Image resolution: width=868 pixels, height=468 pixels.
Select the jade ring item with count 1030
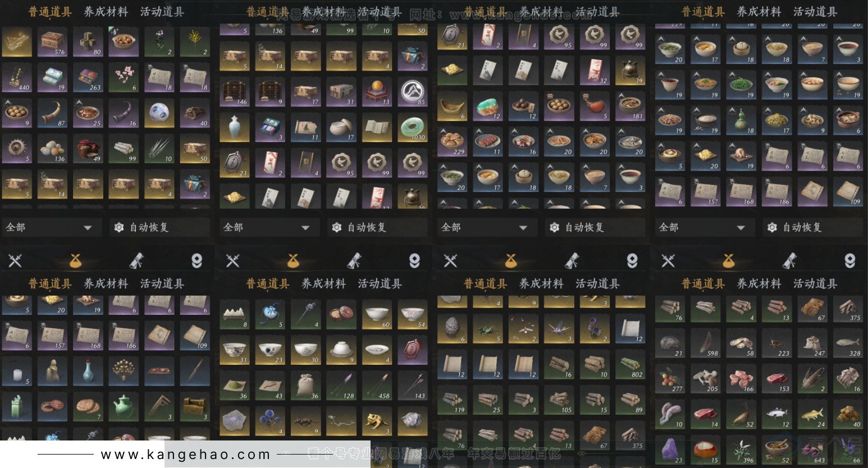pyautogui.click(x=413, y=128)
